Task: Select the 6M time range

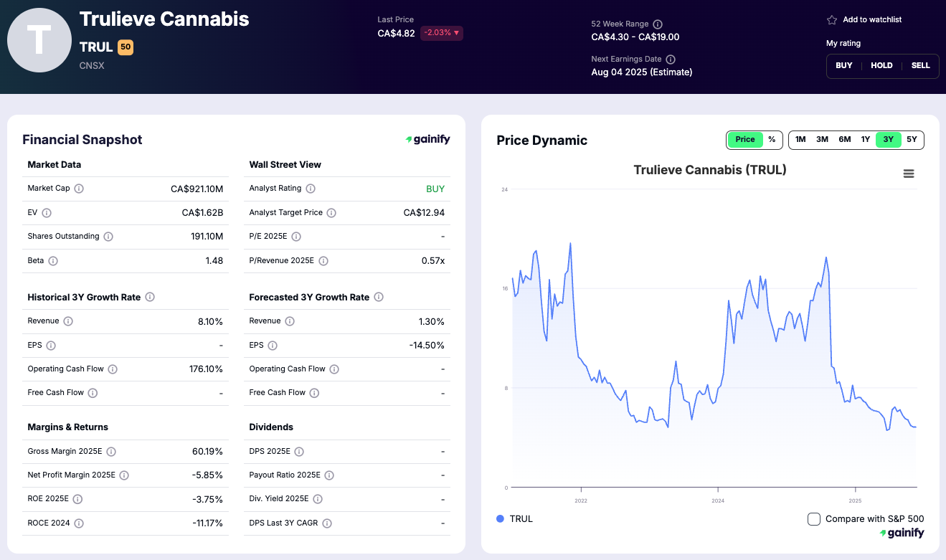Action: tap(845, 140)
